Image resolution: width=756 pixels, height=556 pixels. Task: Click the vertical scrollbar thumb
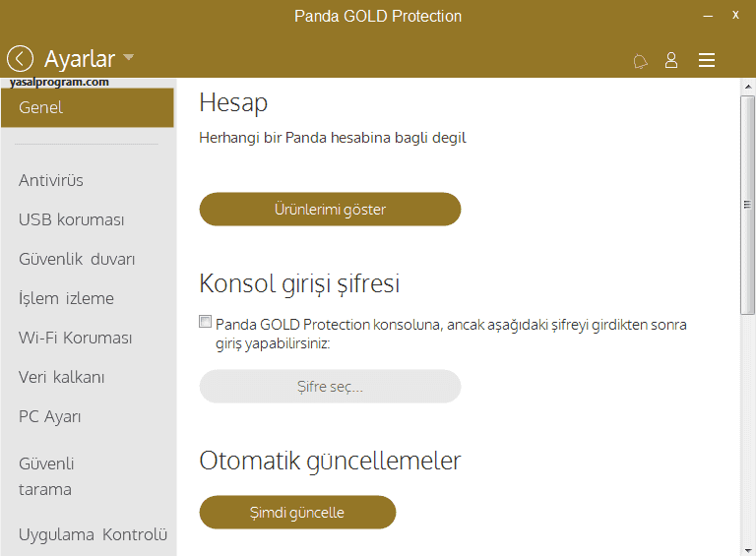point(747,205)
